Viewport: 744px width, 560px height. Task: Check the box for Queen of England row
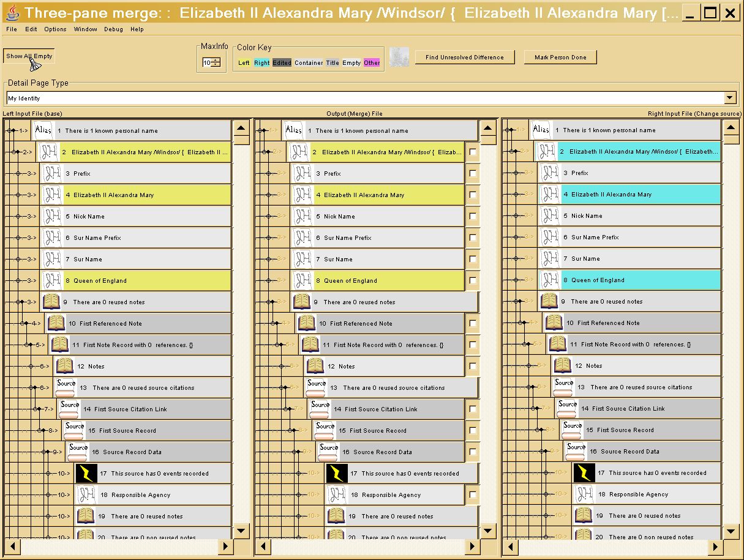click(473, 280)
